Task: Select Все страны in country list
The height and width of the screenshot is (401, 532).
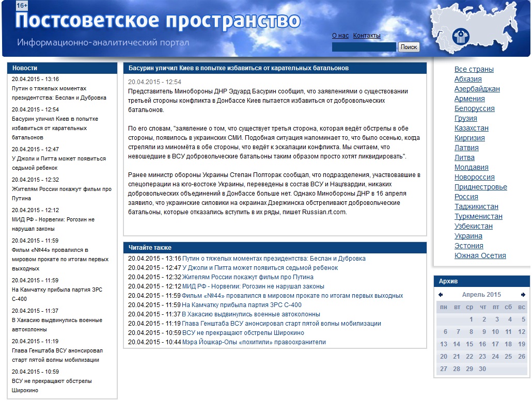Action: tap(474, 69)
